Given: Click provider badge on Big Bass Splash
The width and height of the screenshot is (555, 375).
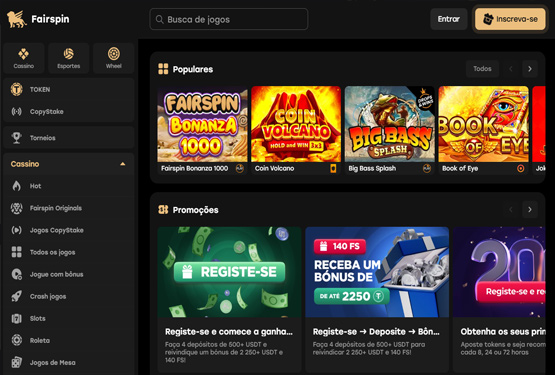Looking at the screenshot, I should [x=427, y=169].
